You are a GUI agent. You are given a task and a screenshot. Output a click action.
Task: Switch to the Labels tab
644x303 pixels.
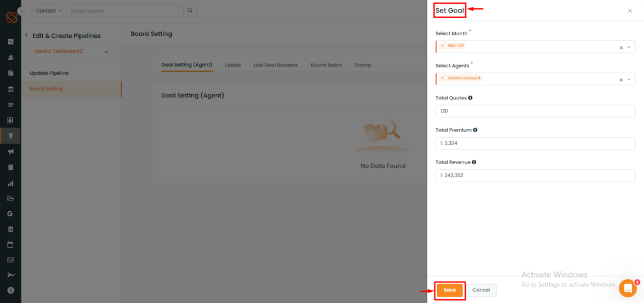pos(233,65)
